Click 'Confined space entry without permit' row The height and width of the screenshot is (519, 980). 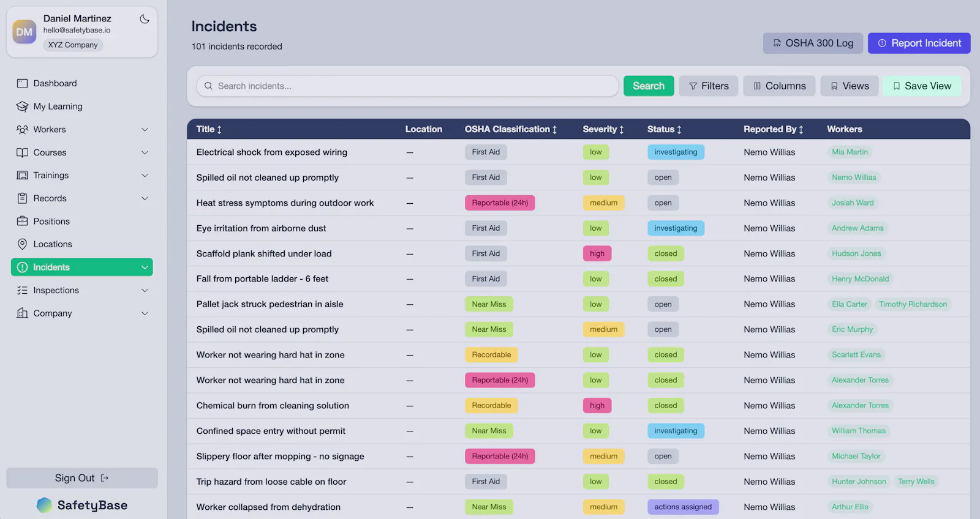click(578, 431)
